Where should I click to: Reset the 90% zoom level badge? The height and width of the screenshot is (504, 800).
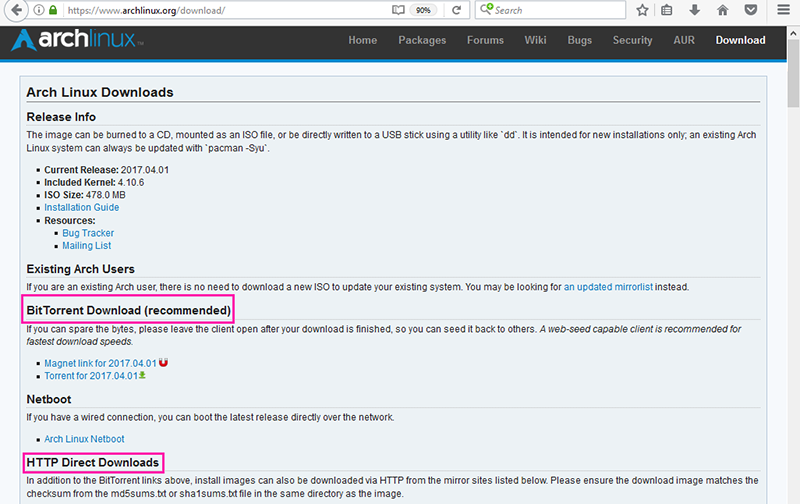(x=423, y=10)
